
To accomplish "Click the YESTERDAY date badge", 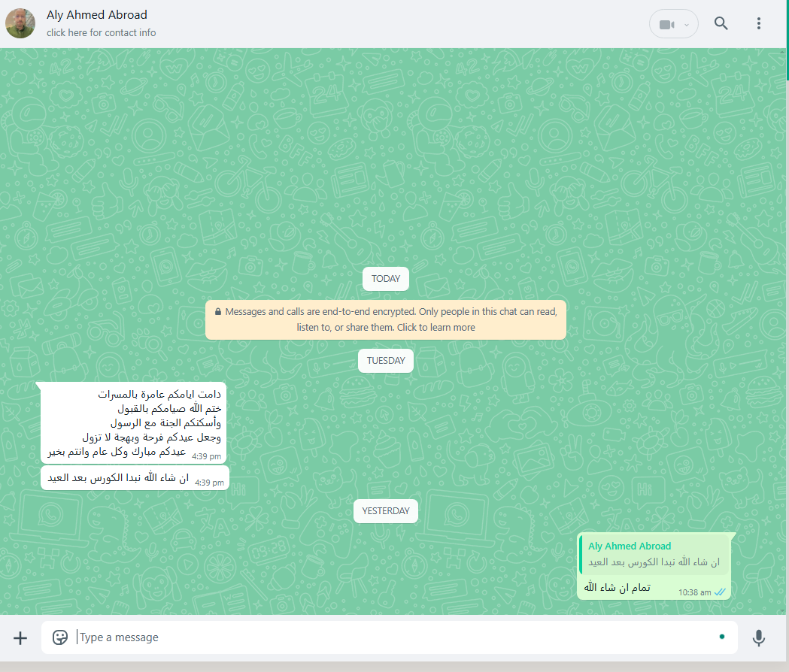I will click(x=385, y=511).
